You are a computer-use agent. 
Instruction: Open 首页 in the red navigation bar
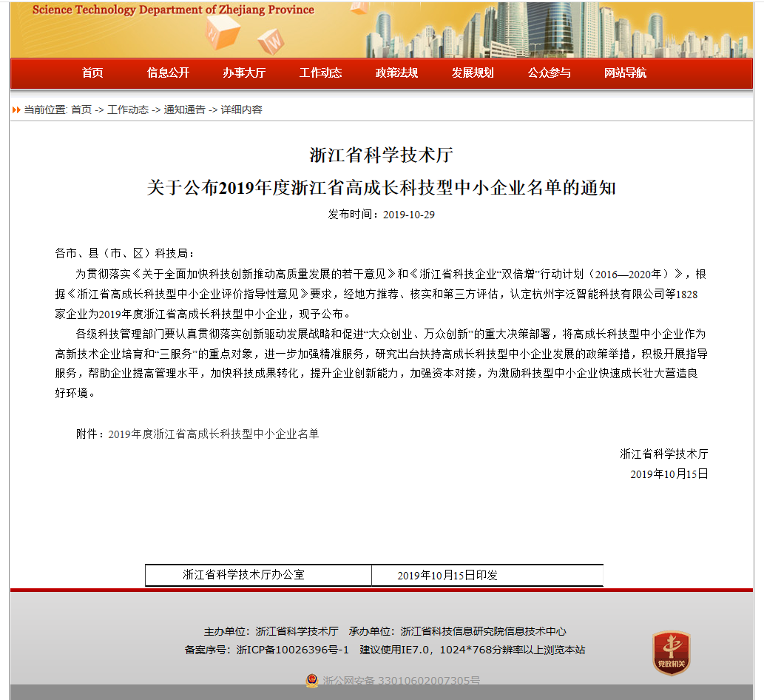92,73
